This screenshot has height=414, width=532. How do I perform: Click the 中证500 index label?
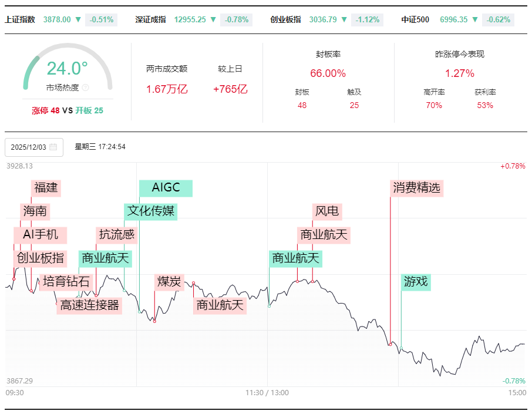(x=415, y=19)
